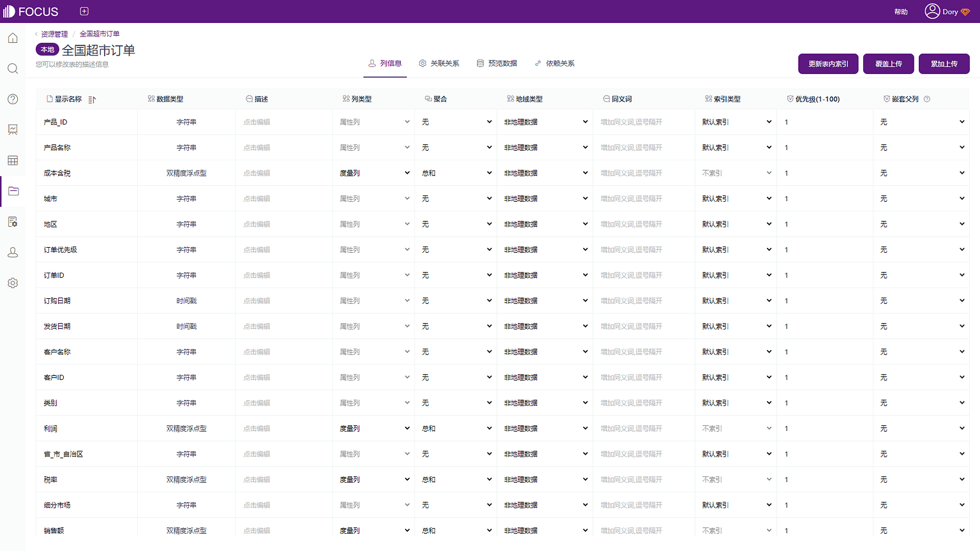Click the display name 销售额
The image size is (980, 551).
54,531
